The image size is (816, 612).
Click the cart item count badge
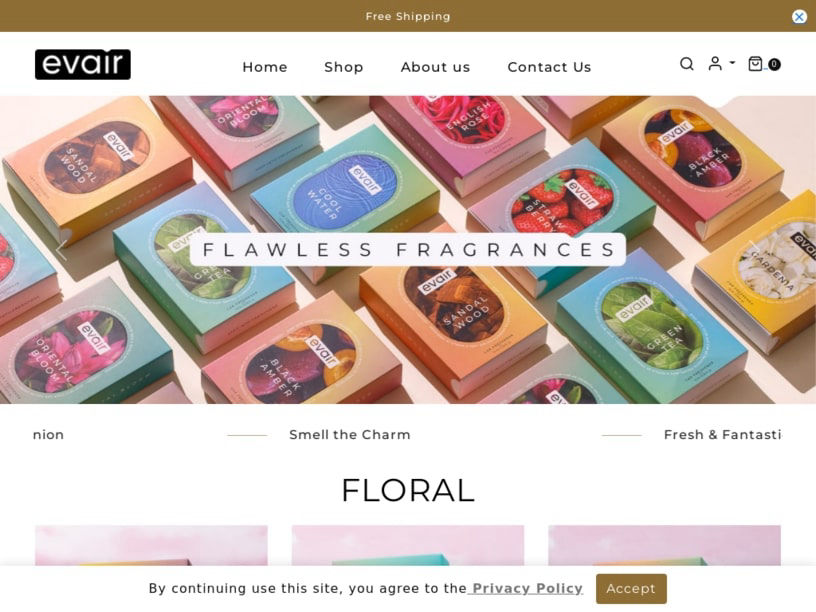click(774, 64)
